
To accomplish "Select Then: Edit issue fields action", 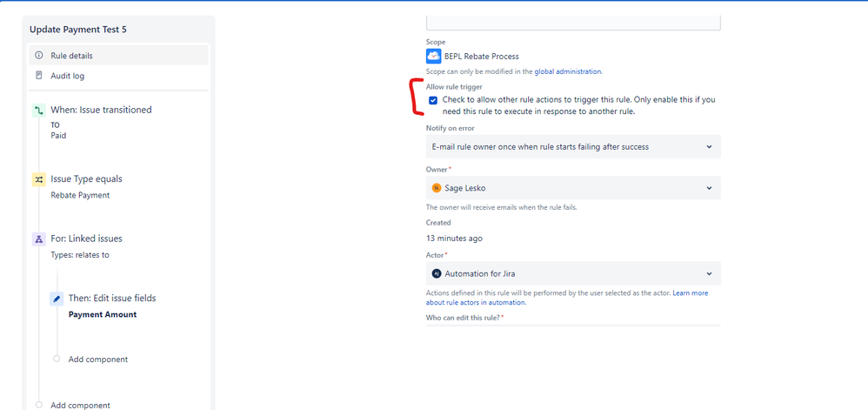I will coord(112,298).
